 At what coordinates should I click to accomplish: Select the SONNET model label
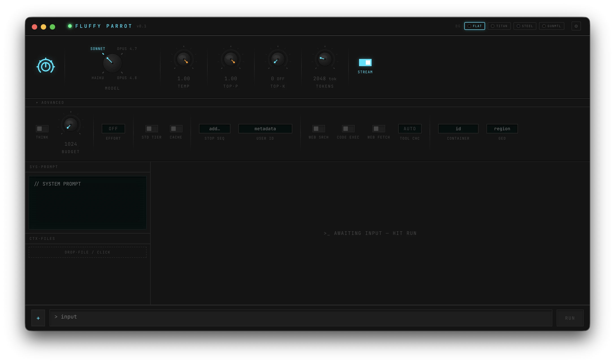pyautogui.click(x=98, y=49)
